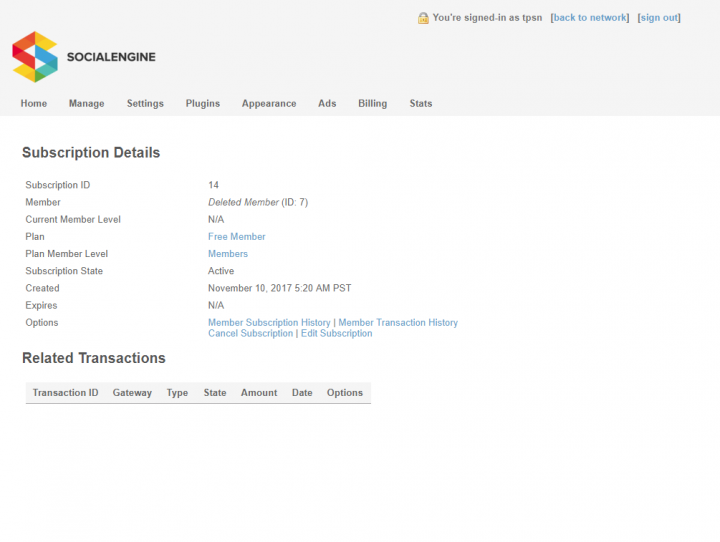Open the Plugins menu
Screen dimensions: 720x542
[202, 103]
